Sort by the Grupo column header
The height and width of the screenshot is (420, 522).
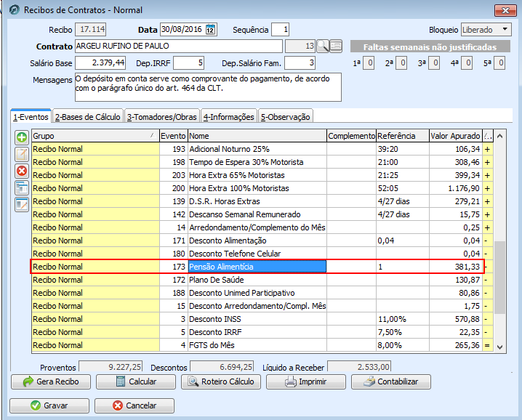95,136
